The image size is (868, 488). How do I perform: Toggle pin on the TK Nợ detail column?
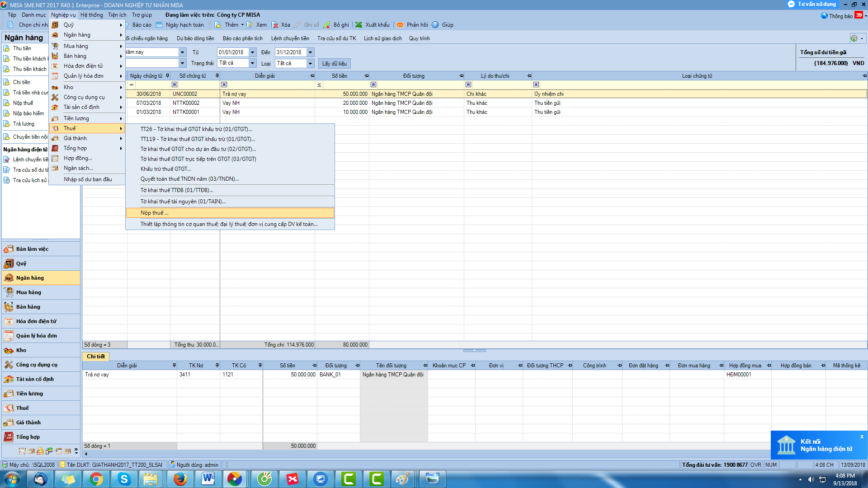[x=217, y=366]
